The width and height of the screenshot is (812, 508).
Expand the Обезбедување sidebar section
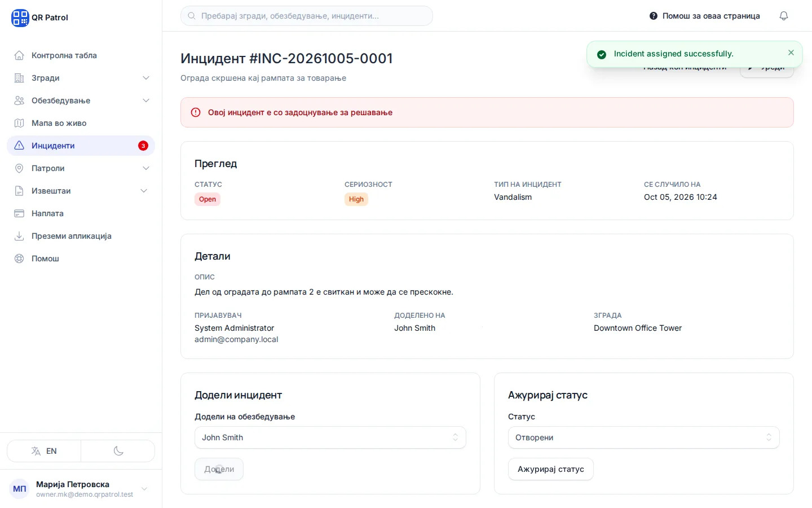[x=81, y=100]
